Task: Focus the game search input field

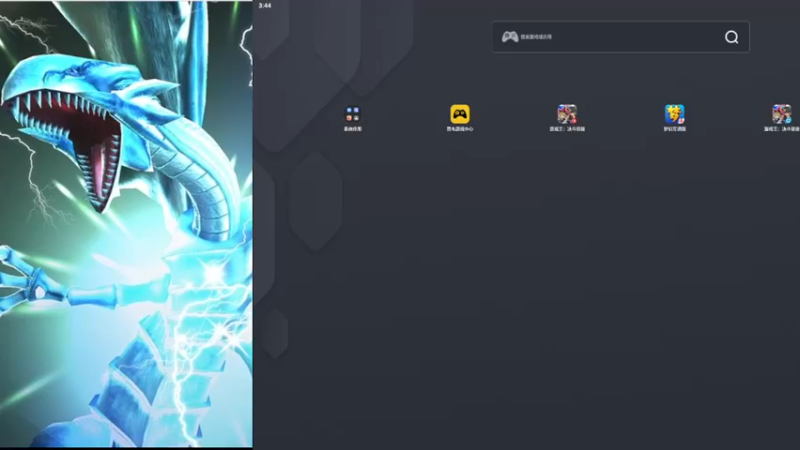Action: click(620, 37)
